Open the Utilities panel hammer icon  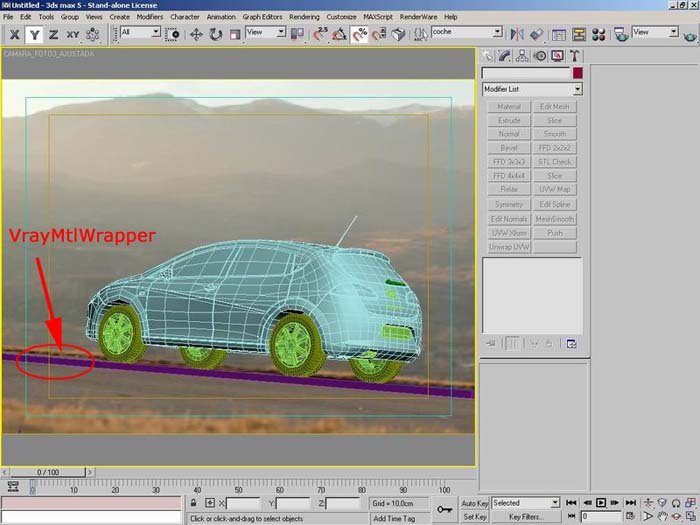click(x=575, y=56)
